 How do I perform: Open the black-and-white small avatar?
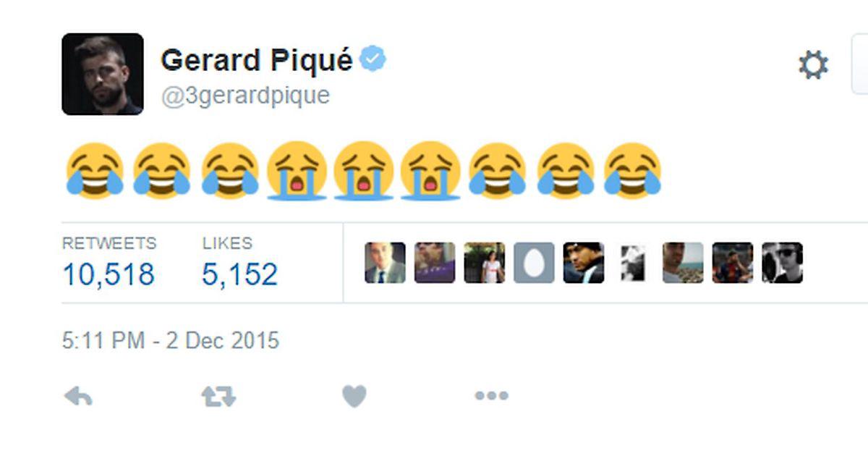(x=633, y=263)
